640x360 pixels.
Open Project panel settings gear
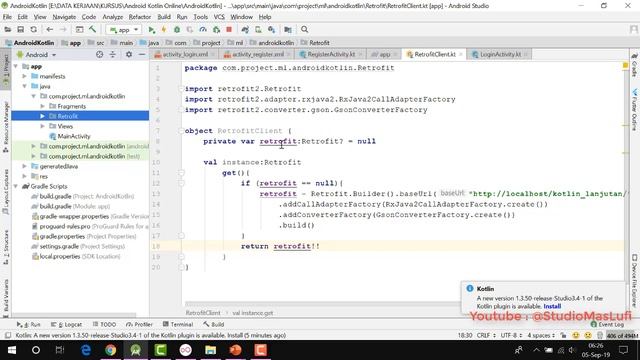(x=129, y=54)
